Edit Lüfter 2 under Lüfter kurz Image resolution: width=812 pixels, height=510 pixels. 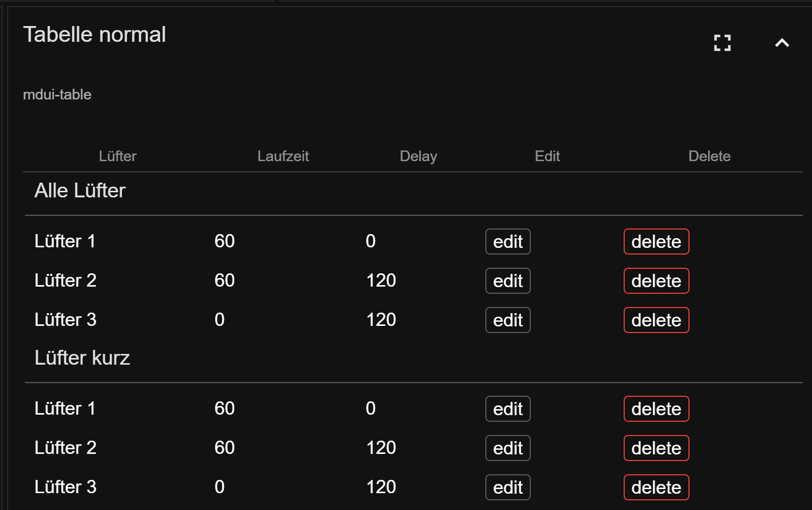508,448
